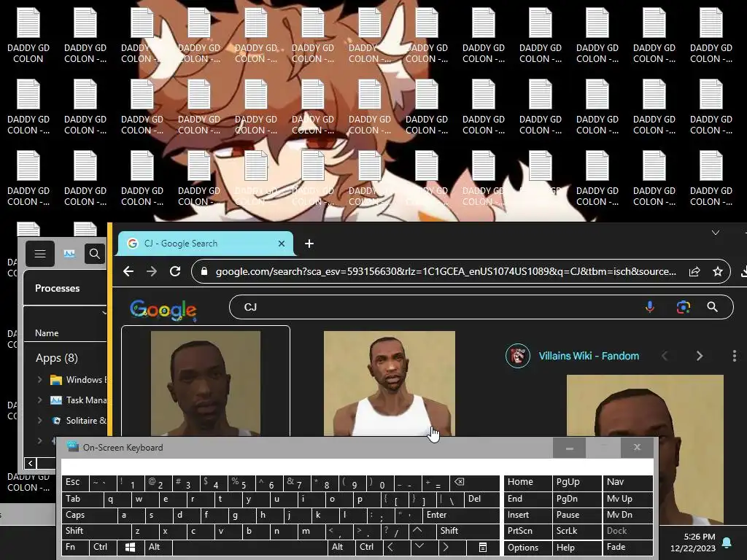Open taskbar clock showing 5:26 PM
747x560 pixels.
(693, 542)
